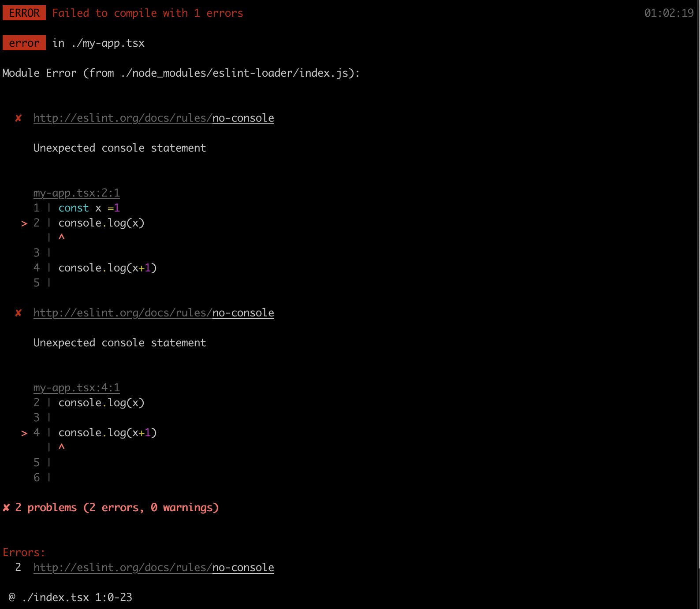700x609 pixels.
Task: Click unmarked 'console.log(x+1)' in the first snippet
Action: pos(108,268)
